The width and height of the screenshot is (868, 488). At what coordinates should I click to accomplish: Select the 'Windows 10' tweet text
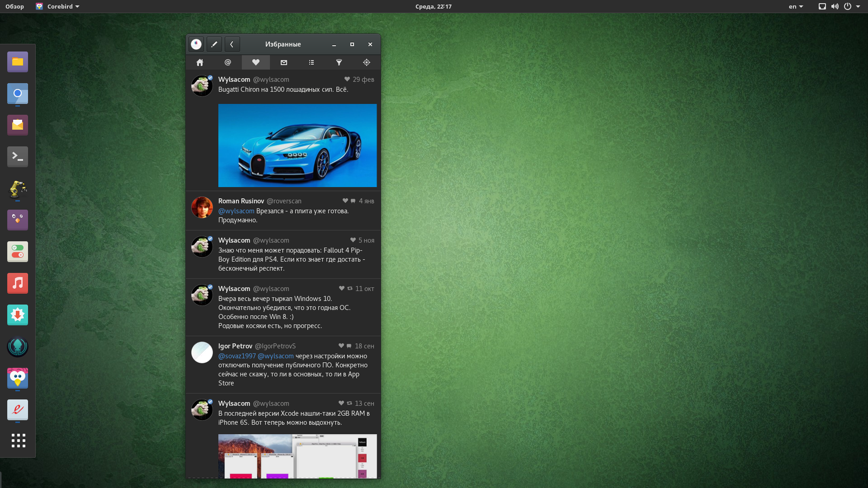pyautogui.click(x=284, y=312)
